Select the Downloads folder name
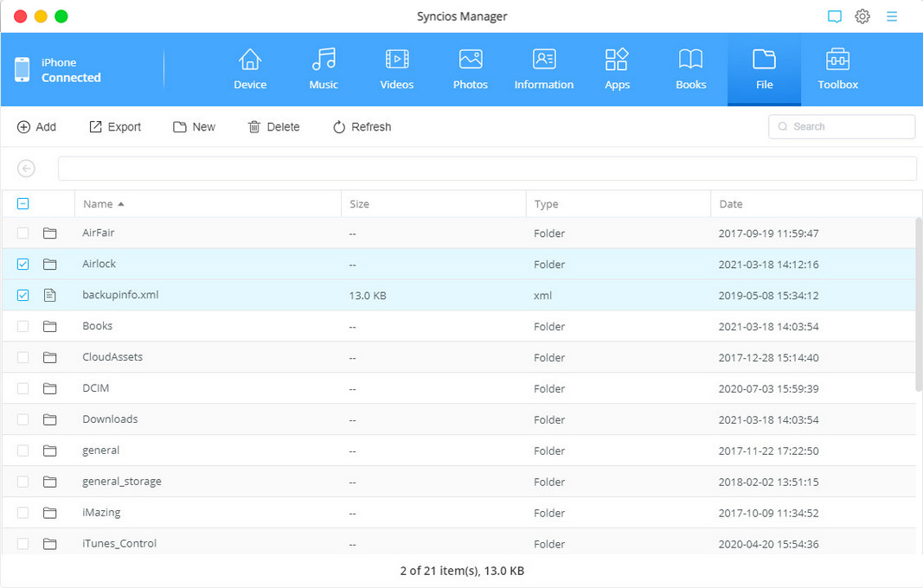 coord(110,419)
